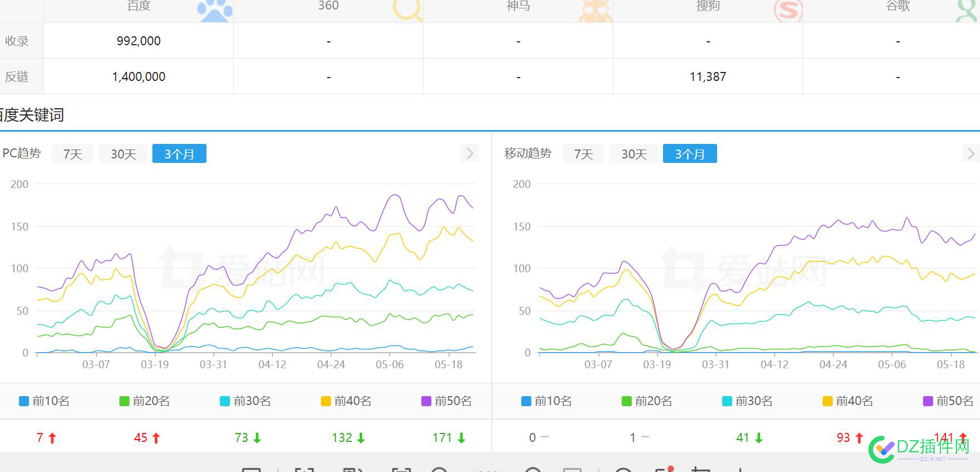Click mobile 前10名 count 0
Image resolution: width=980 pixels, height=472 pixels.
(x=532, y=438)
